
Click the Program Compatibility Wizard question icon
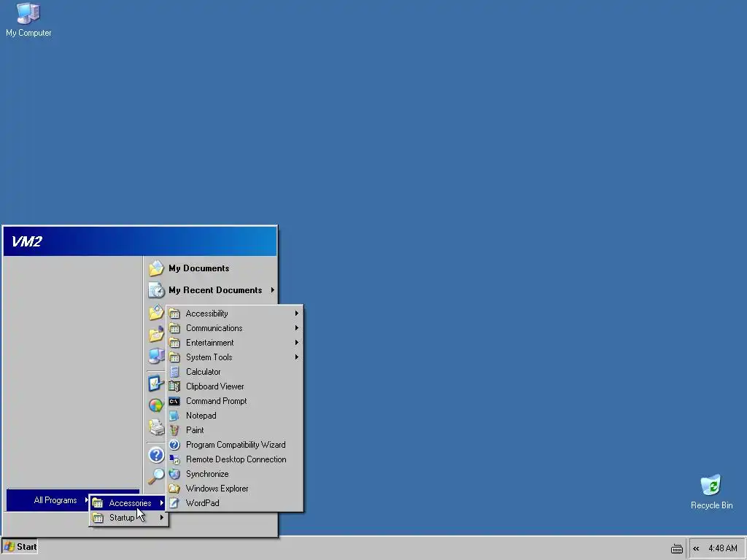coord(174,445)
